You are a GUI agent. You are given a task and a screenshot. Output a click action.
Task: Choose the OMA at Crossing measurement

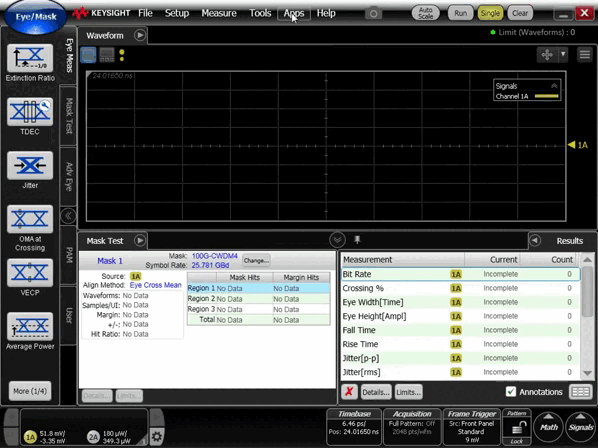click(30, 219)
